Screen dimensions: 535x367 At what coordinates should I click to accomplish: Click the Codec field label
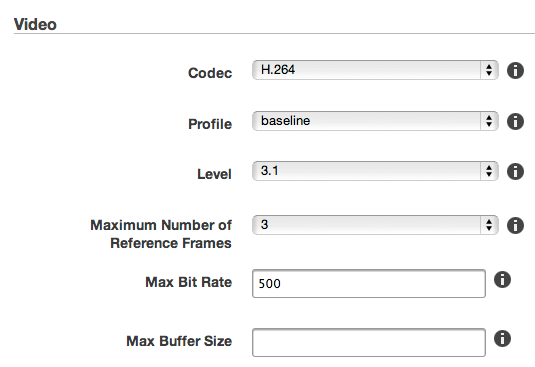pyautogui.click(x=210, y=73)
